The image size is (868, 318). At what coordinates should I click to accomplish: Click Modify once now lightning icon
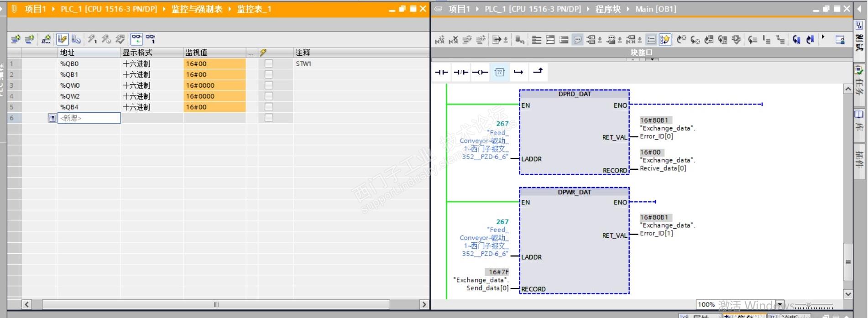pyautogui.click(x=92, y=39)
